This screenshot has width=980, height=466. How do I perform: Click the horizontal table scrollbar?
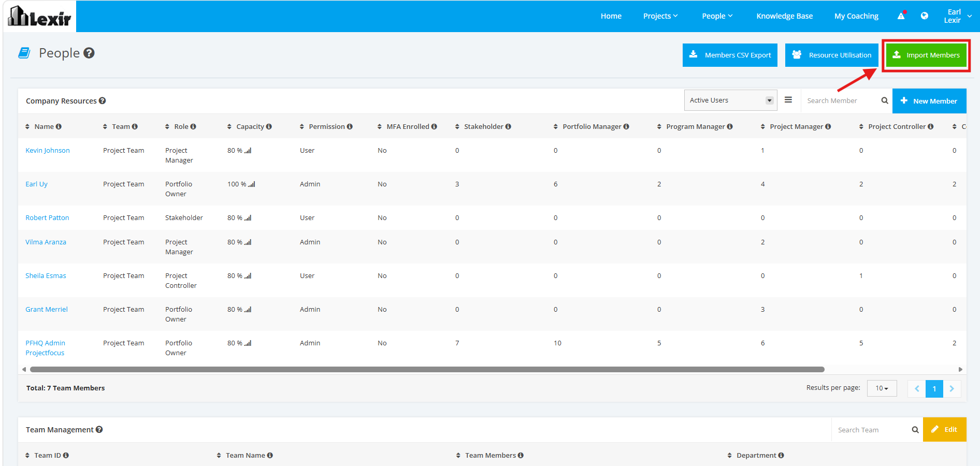427,370
